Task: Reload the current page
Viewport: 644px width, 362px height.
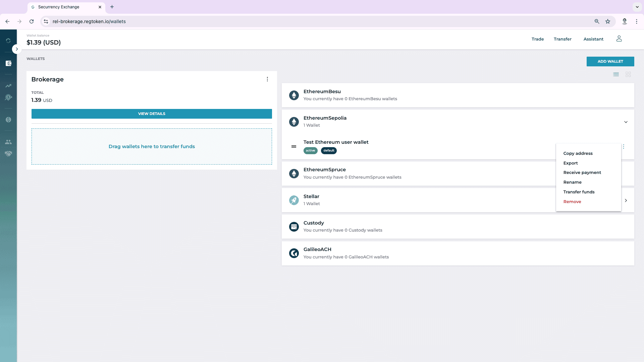Action: [x=32, y=21]
